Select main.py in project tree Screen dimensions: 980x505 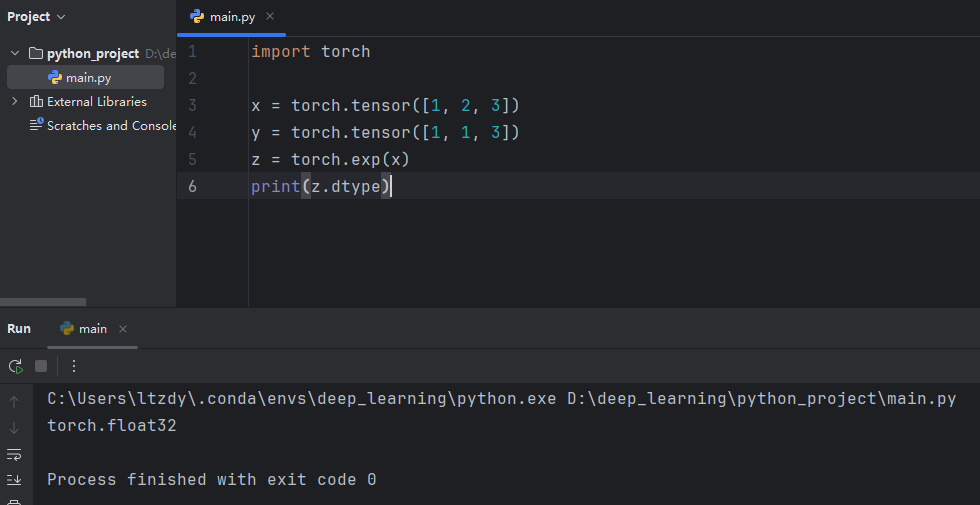pyautogui.click(x=85, y=78)
